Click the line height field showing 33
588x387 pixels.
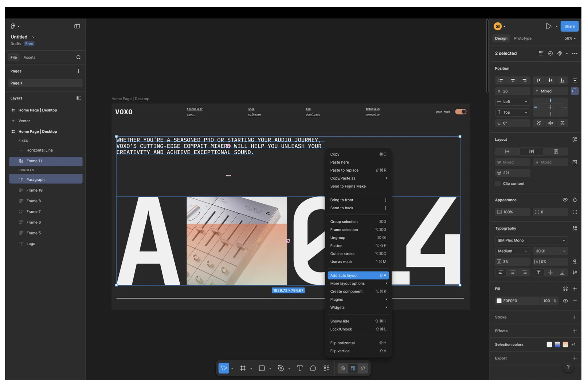pos(512,262)
